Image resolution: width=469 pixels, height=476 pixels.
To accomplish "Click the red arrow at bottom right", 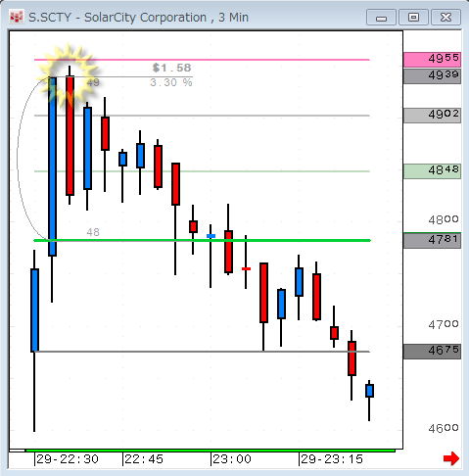I will pyautogui.click(x=451, y=458).
